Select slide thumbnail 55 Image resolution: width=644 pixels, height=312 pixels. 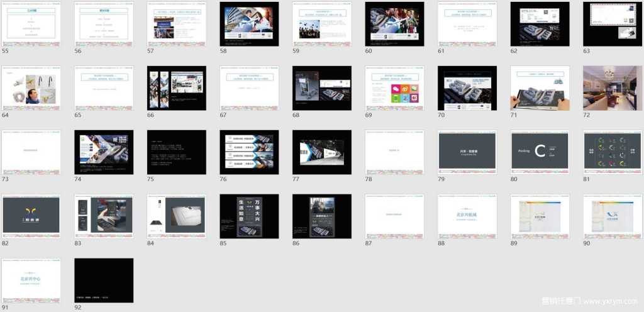coord(31,24)
